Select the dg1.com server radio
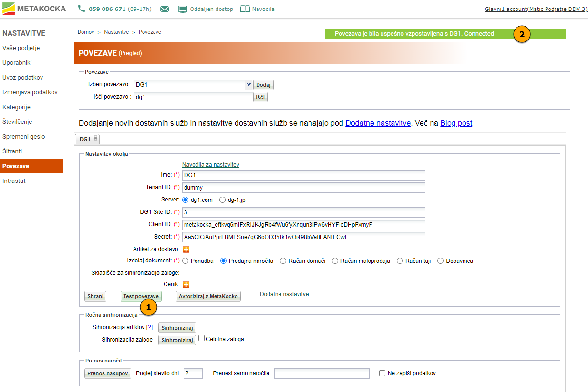 tap(186, 200)
